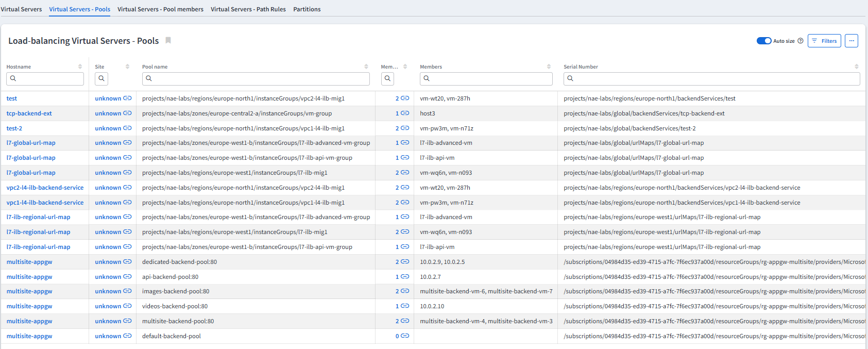Sort by Serial Number using its sort arrows
Image resolution: width=868 pixels, height=349 pixels.
tap(857, 67)
